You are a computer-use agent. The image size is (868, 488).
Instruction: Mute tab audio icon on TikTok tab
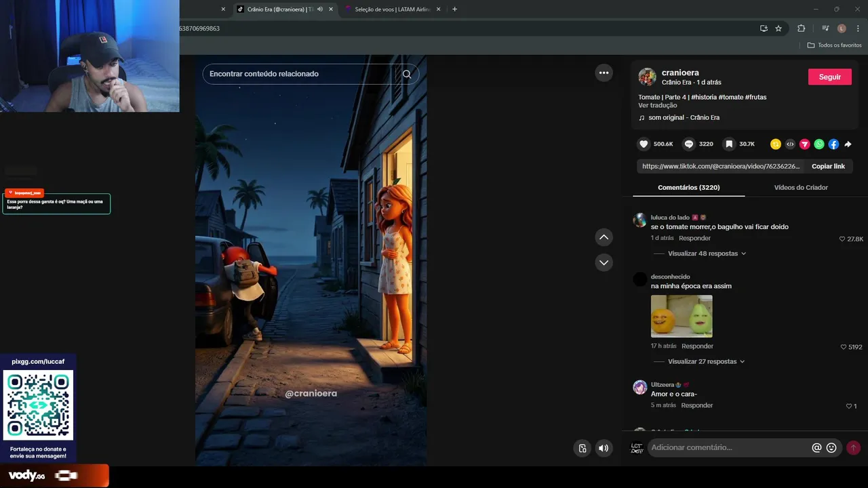click(319, 9)
